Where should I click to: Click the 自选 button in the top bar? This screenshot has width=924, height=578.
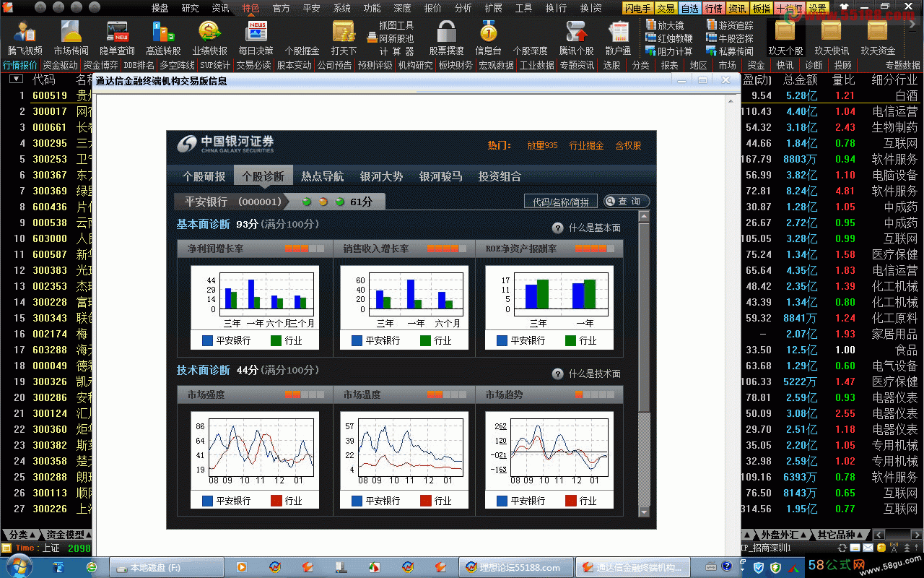[690, 8]
